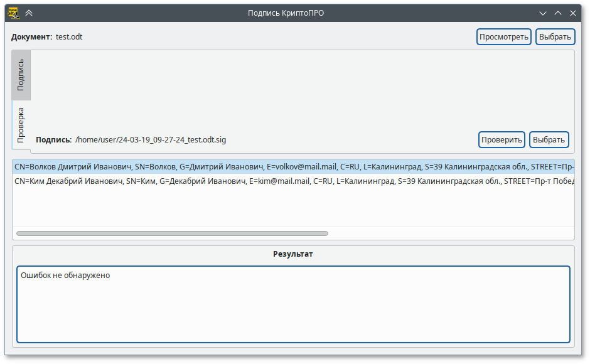This screenshot has width=590, height=364.
Task: Select the Проверка vertical tab
Action: [x=21, y=126]
